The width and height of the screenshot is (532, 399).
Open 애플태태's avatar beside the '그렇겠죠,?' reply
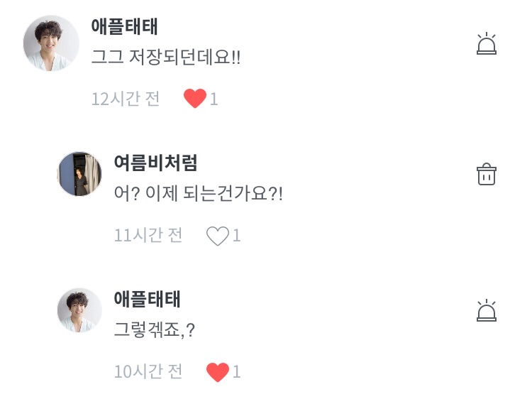(79, 310)
